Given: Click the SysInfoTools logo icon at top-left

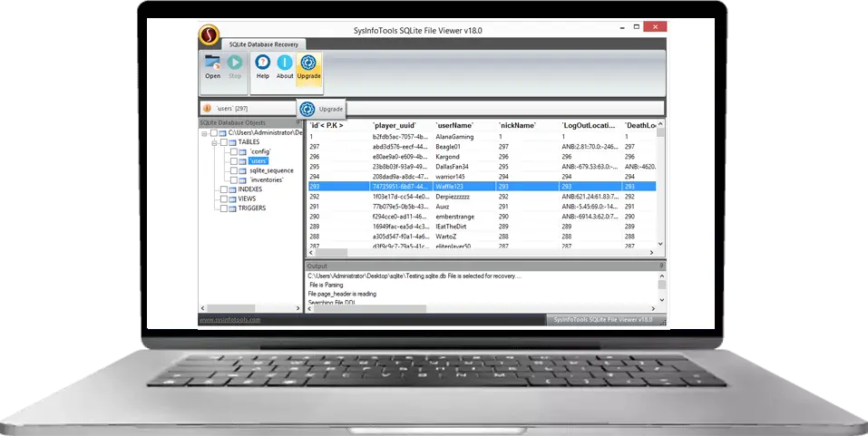Looking at the screenshot, I should tap(209, 36).
